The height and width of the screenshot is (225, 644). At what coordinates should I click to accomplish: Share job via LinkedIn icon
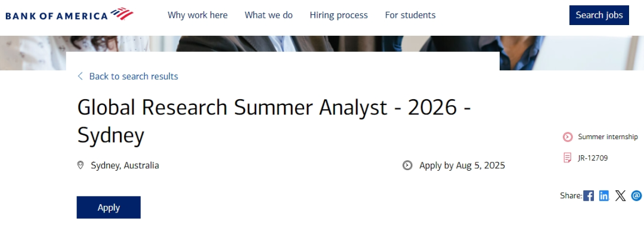603,196
